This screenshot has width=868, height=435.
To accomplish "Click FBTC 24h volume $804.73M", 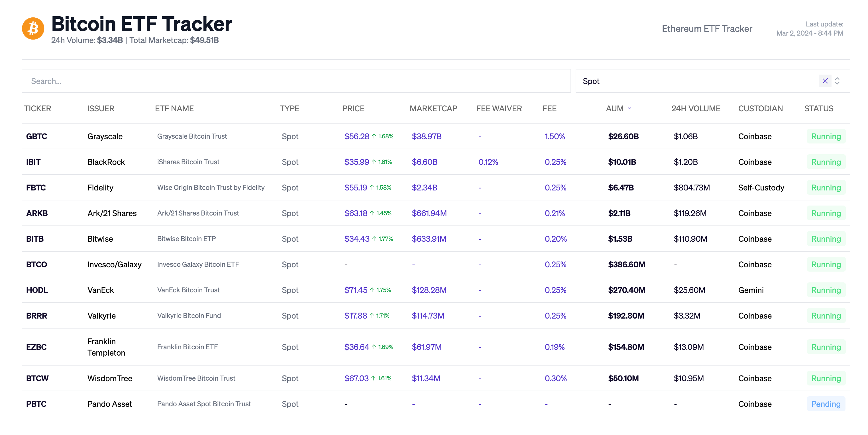I will (x=691, y=188).
